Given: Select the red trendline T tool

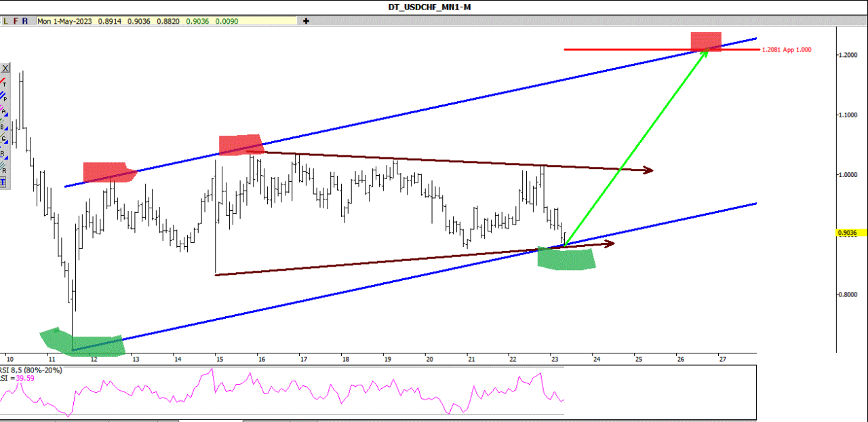Looking at the screenshot, I should (4, 82).
